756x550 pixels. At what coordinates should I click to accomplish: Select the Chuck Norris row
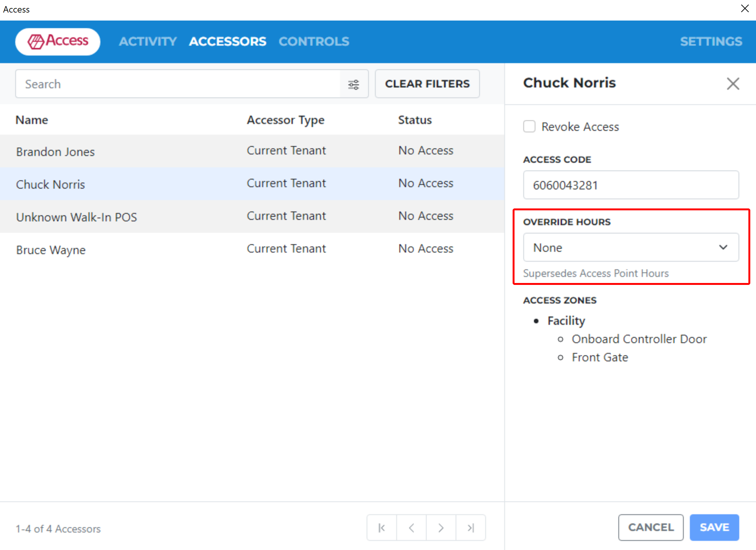click(252, 184)
